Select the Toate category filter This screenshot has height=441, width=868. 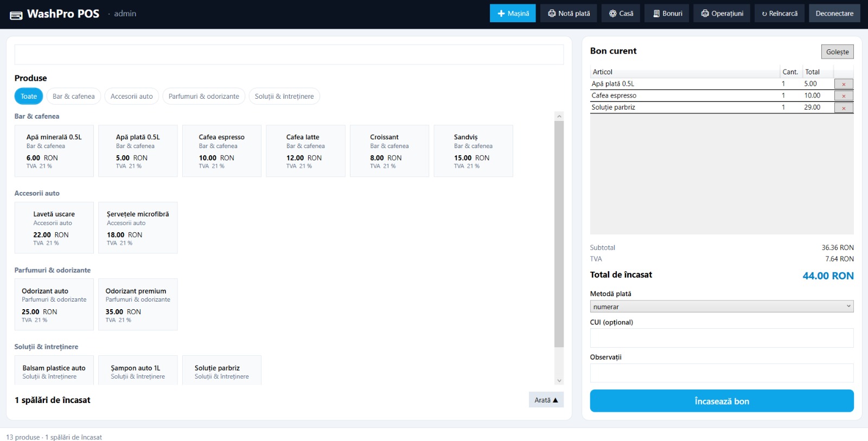[29, 96]
